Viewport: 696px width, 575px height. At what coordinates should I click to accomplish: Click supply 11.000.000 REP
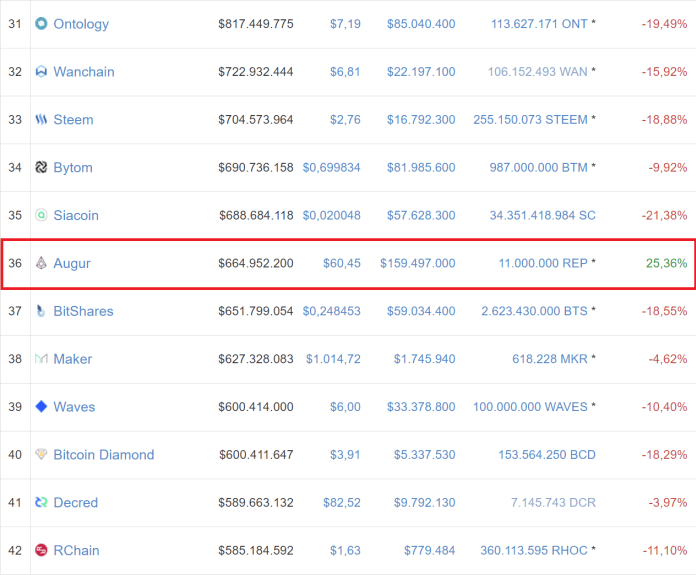[x=543, y=264]
